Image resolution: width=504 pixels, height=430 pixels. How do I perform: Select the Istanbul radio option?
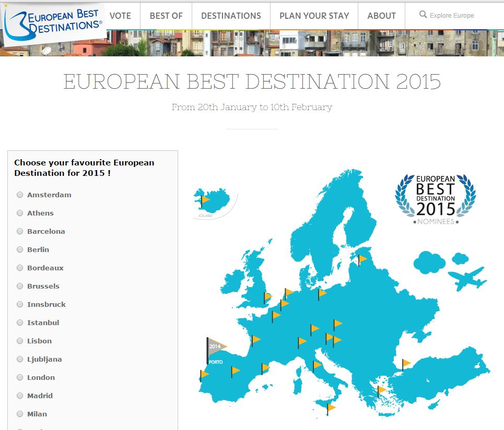[20, 322]
